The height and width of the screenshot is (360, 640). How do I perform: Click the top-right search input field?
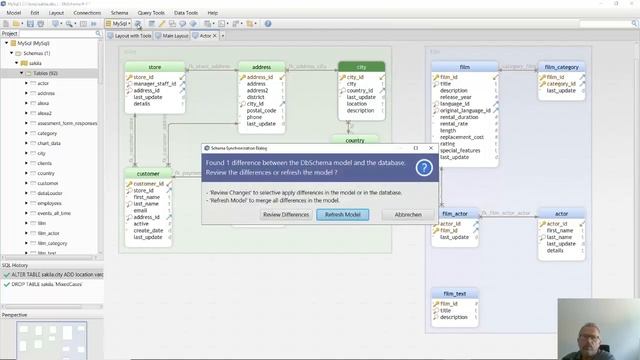[x=605, y=24]
